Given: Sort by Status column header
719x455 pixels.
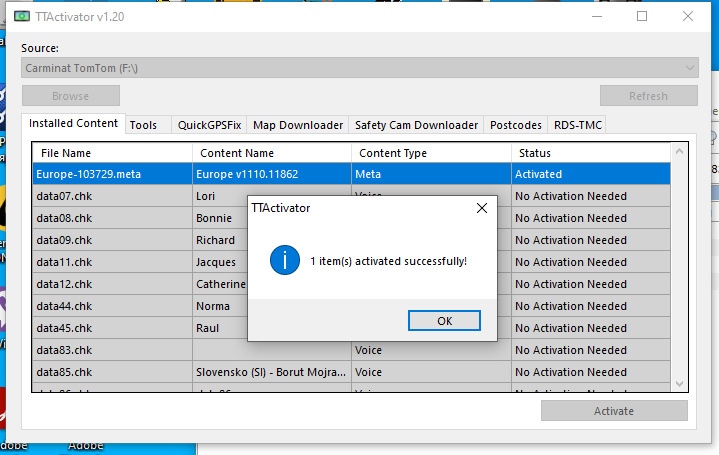Looking at the screenshot, I should click(x=590, y=153).
